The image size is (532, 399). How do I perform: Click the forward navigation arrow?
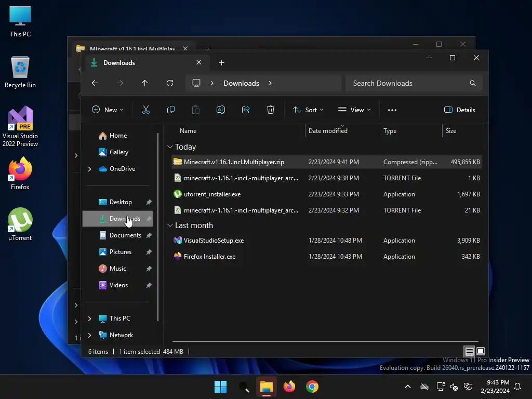[x=120, y=83]
